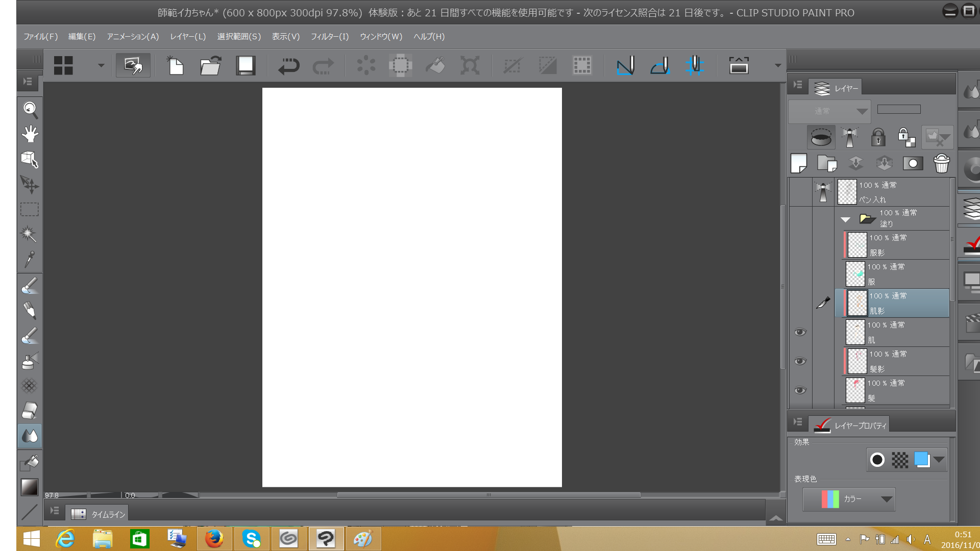Collapse the 塗り layer folder
This screenshot has width=980, height=551.
[845, 219]
